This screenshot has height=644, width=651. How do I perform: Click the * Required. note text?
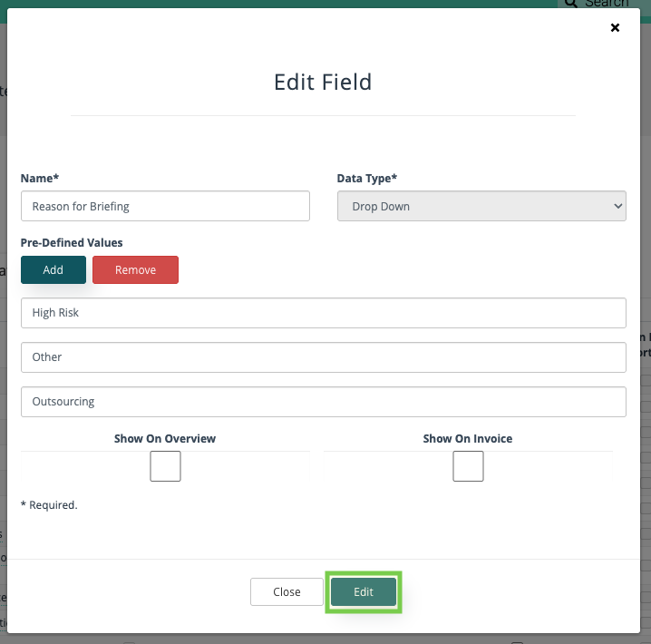click(49, 505)
